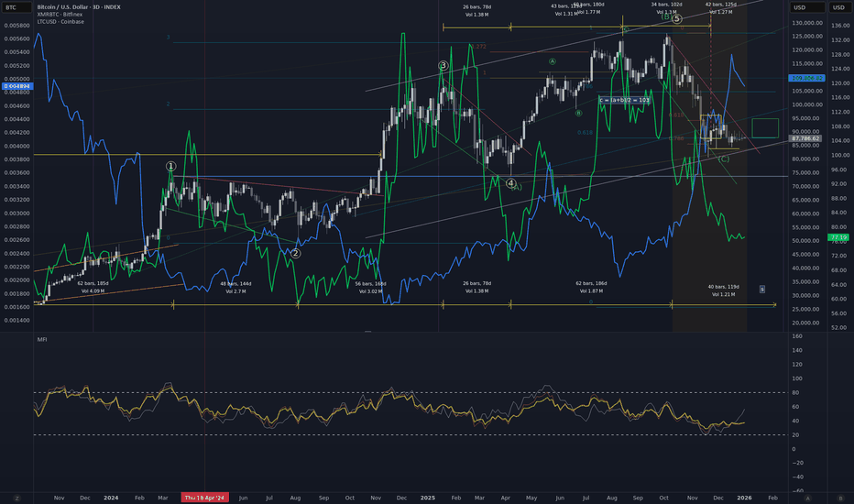Open the USD selector on the outermost right scale
This screenshot has width=854, height=504.
tap(836, 8)
